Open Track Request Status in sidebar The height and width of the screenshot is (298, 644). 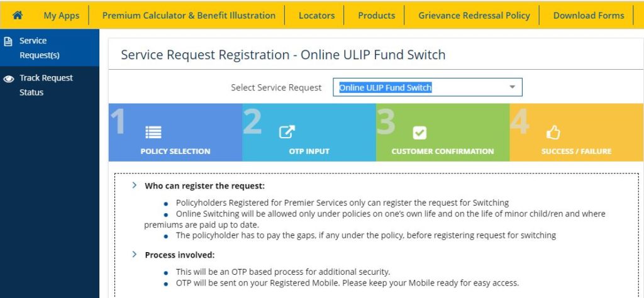[46, 85]
